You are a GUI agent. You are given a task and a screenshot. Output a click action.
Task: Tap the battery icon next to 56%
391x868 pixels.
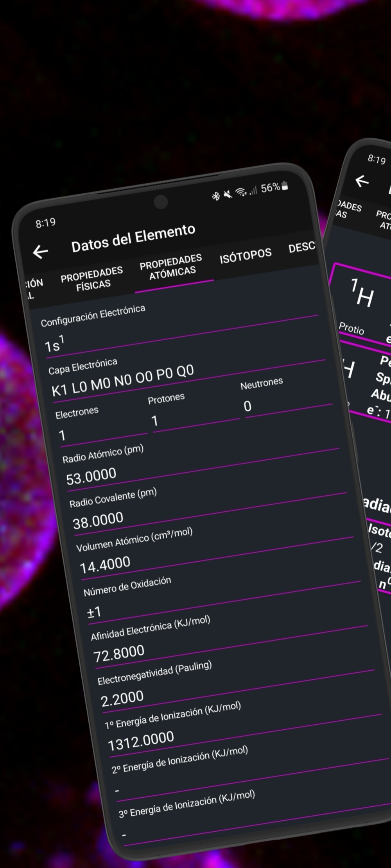[x=285, y=186]
